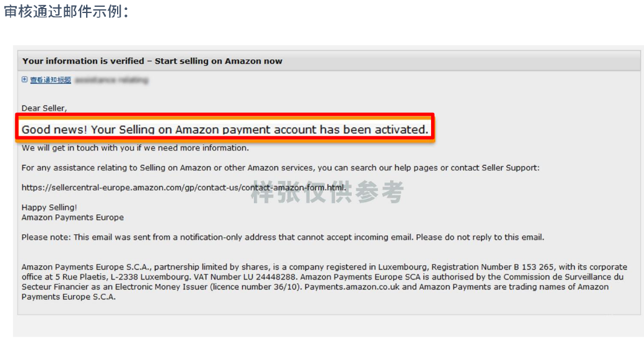Click the 'Amazon Payments Europe' signature line
The height and width of the screenshot is (342, 644).
72,217
